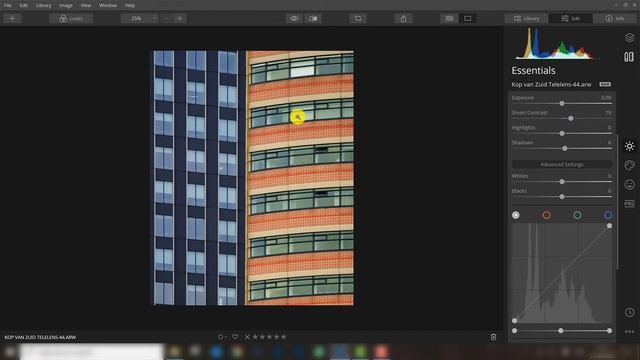Switch to single image view icon

click(468, 18)
